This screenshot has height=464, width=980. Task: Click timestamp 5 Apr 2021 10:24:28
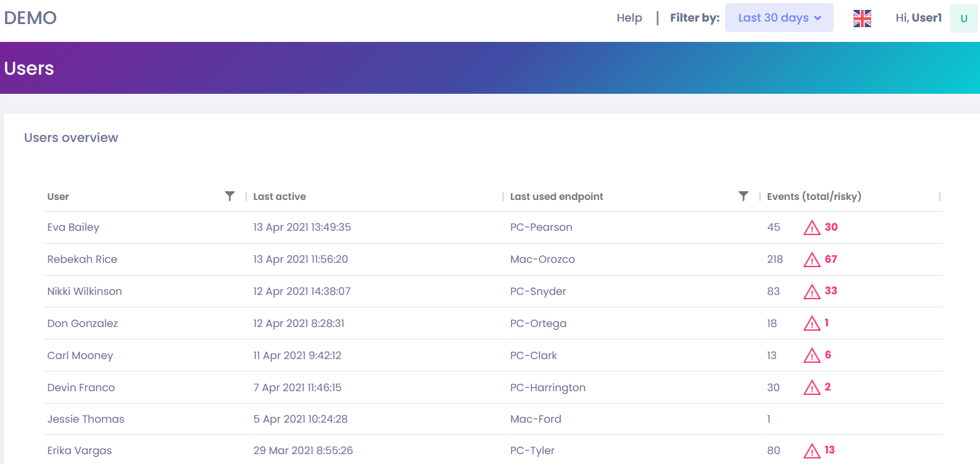[x=301, y=419]
